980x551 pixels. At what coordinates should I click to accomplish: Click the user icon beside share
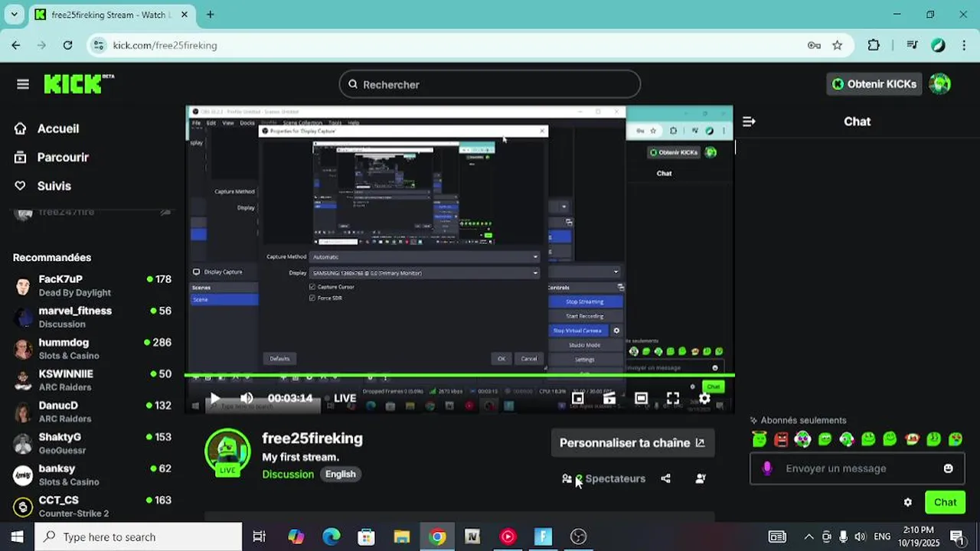(x=700, y=478)
